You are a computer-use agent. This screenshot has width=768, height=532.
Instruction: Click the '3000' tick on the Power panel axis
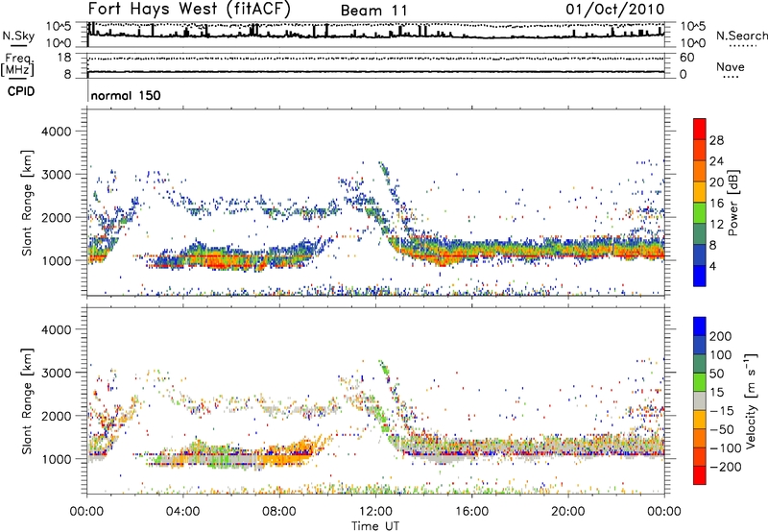[x=57, y=175]
